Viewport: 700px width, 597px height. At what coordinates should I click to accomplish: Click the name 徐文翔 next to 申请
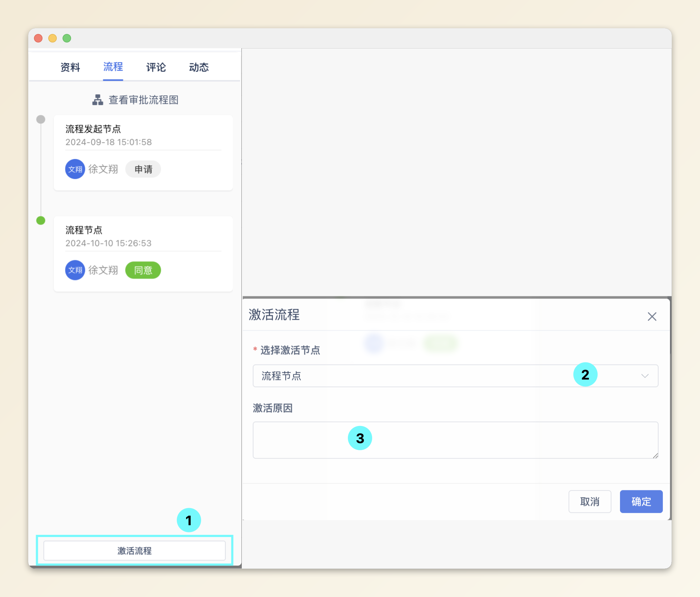[103, 169]
